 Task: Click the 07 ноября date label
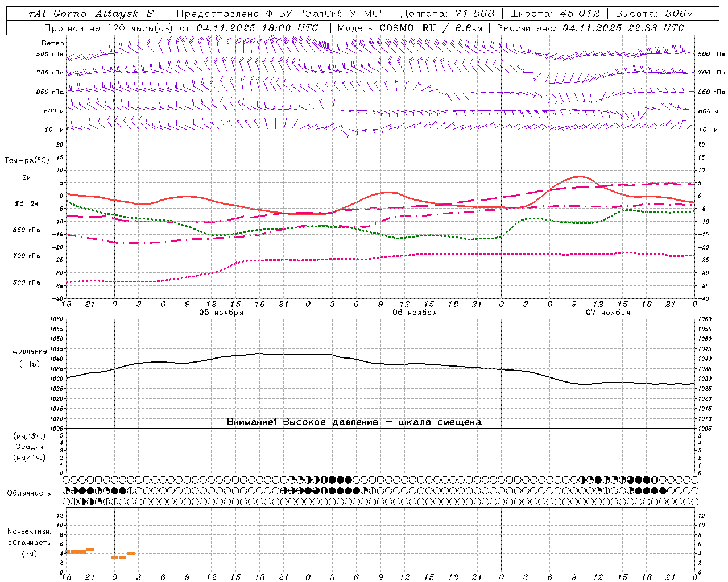(608, 313)
